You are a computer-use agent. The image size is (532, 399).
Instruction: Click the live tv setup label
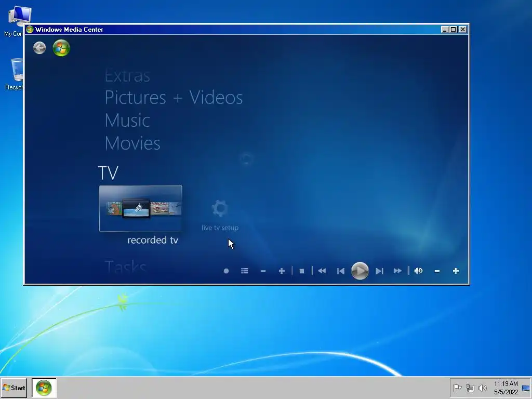(x=220, y=228)
